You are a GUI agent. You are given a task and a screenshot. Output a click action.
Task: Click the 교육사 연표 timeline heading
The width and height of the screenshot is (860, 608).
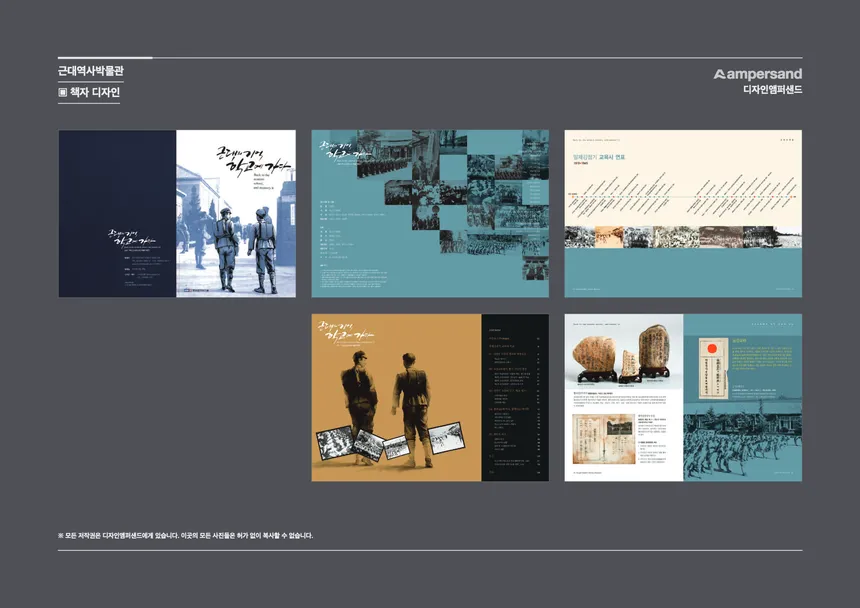click(612, 157)
